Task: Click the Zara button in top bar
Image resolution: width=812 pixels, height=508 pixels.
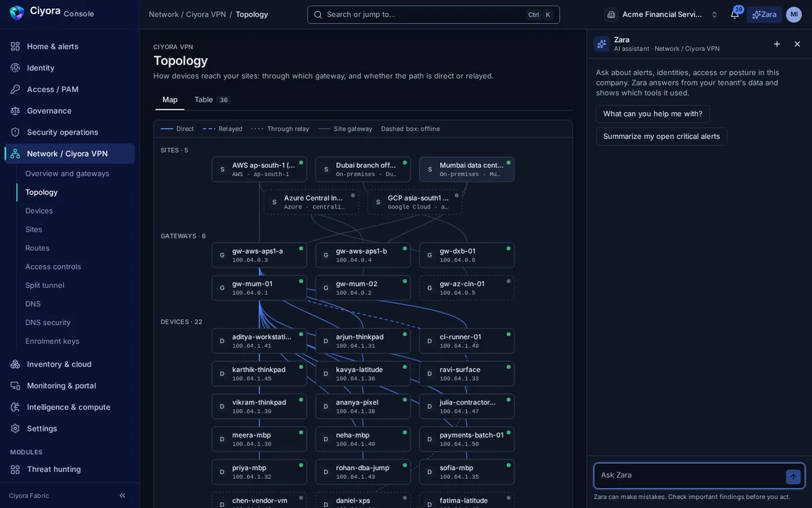Action: pyautogui.click(x=764, y=14)
